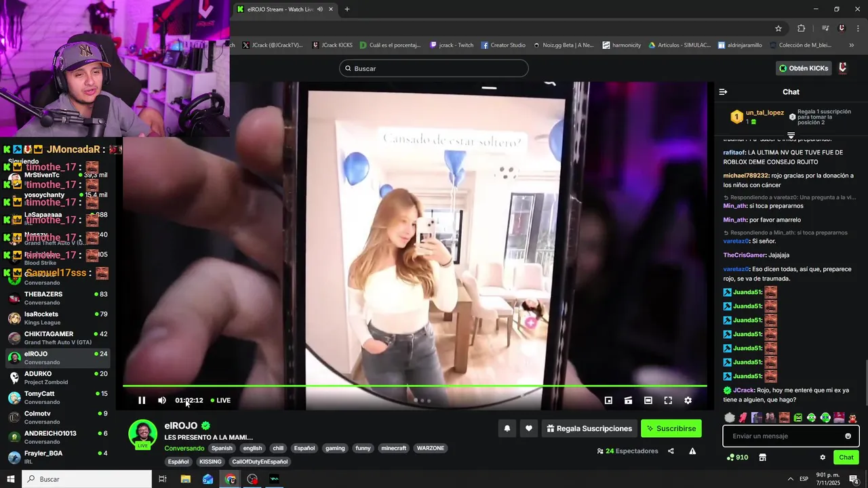Open mini player mode icon
This screenshot has width=868, height=488.
tap(608, 401)
